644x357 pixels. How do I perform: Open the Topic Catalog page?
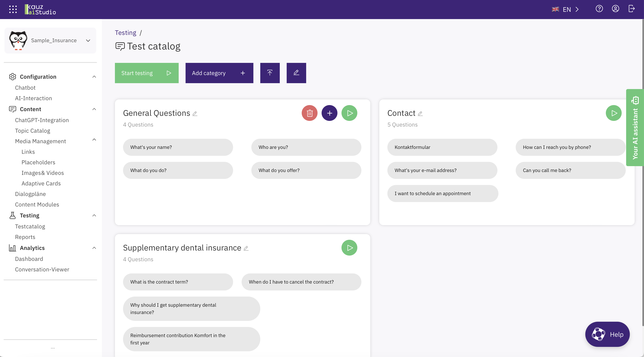click(x=32, y=130)
